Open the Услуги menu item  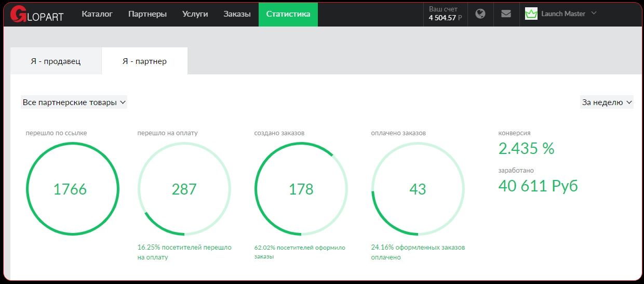coord(195,14)
